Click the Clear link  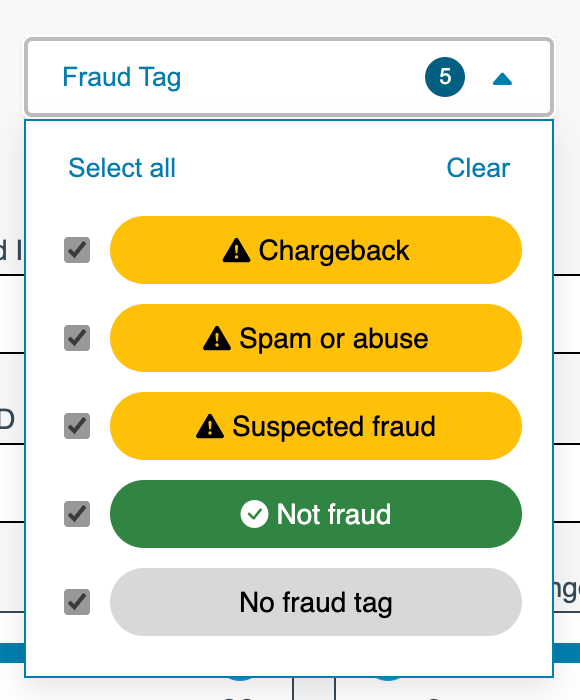coord(478,168)
